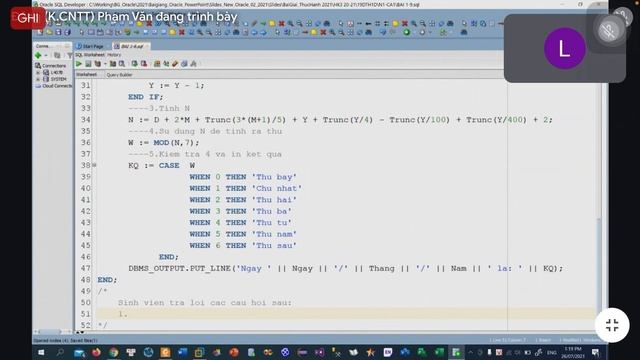Screen dimensions: 640x360
Task: Open Unshared SQL Worksheet icon
Action: pos(157,64)
